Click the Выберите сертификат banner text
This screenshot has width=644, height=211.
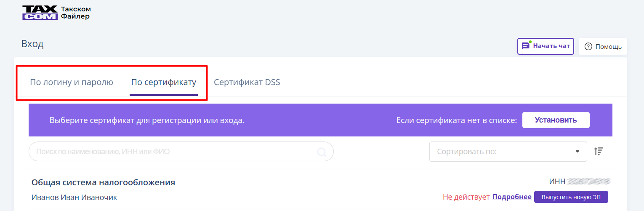[147, 120]
